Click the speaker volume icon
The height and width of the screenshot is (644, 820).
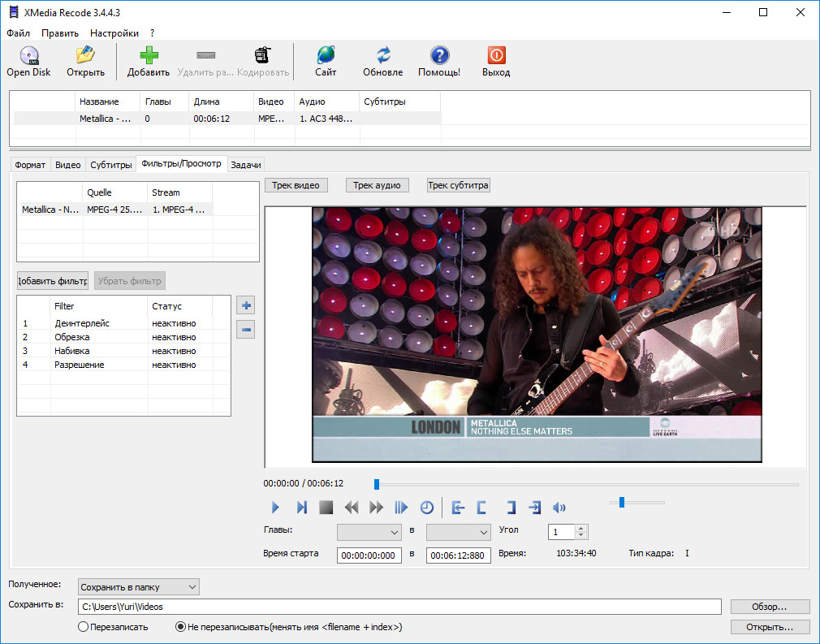559,508
